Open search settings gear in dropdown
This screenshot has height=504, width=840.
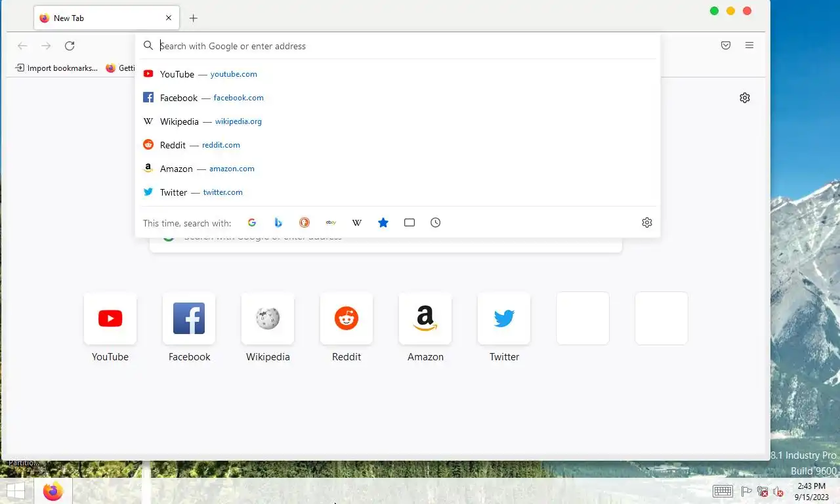pyautogui.click(x=647, y=222)
